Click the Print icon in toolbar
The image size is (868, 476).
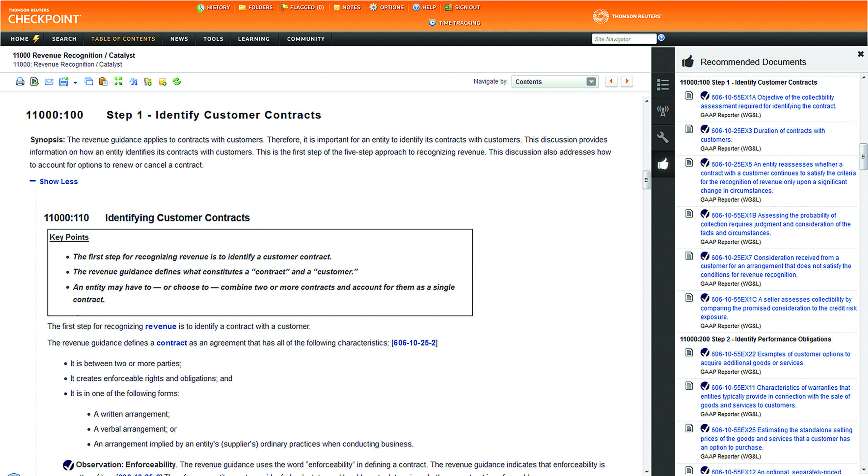[x=21, y=82]
